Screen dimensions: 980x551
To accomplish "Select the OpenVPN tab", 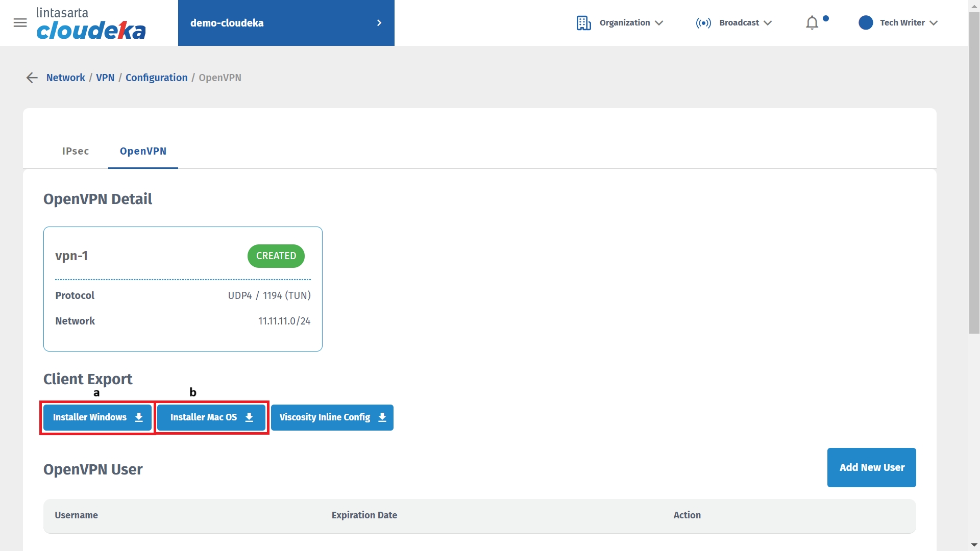I will point(143,151).
